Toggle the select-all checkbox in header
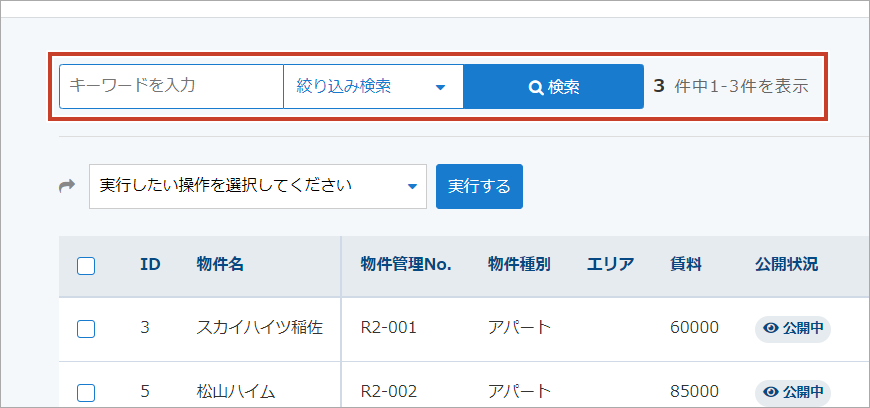This screenshot has height=408, width=870. 86,265
